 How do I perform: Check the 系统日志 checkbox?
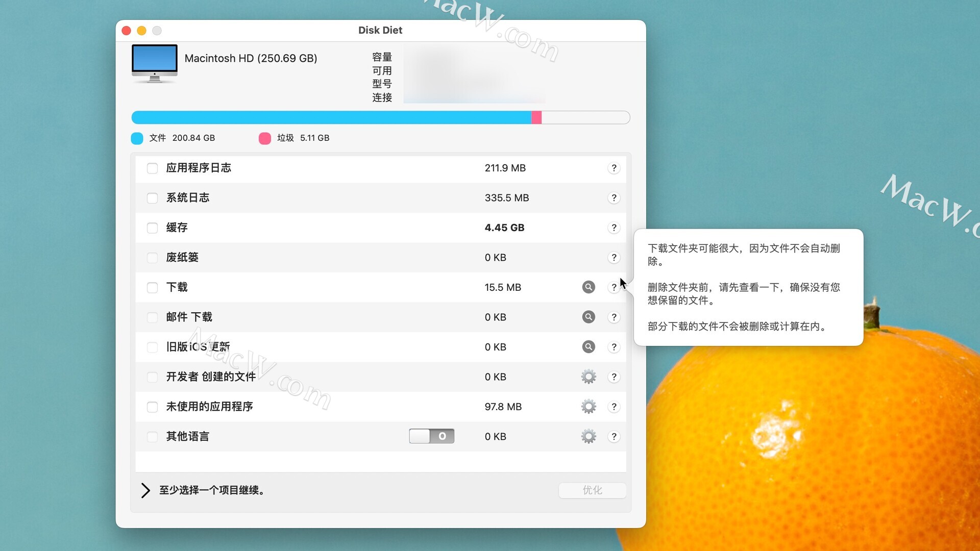point(152,198)
